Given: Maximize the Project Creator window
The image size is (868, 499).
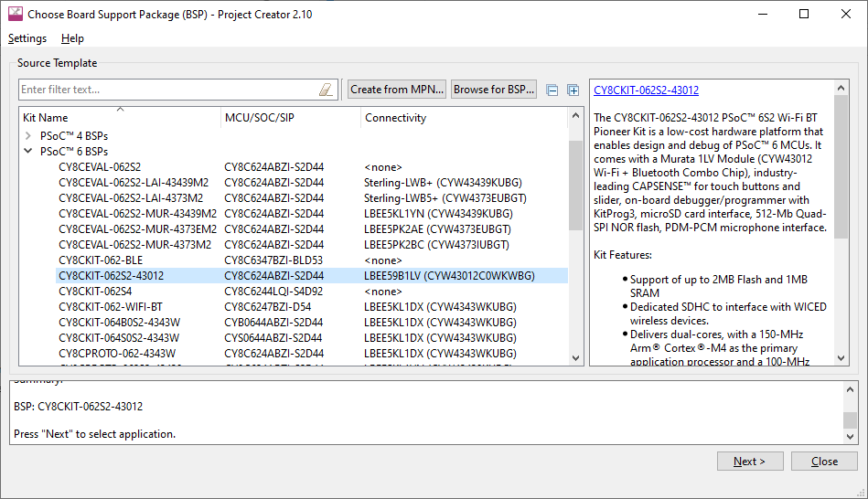Looking at the screenshot, I should click(x=804, y=14).
